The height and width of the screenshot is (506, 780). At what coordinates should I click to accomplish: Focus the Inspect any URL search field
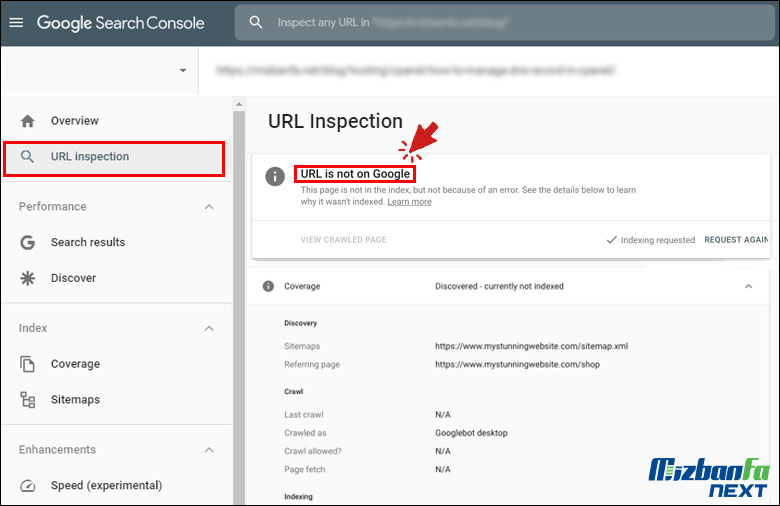coord(504,22)
